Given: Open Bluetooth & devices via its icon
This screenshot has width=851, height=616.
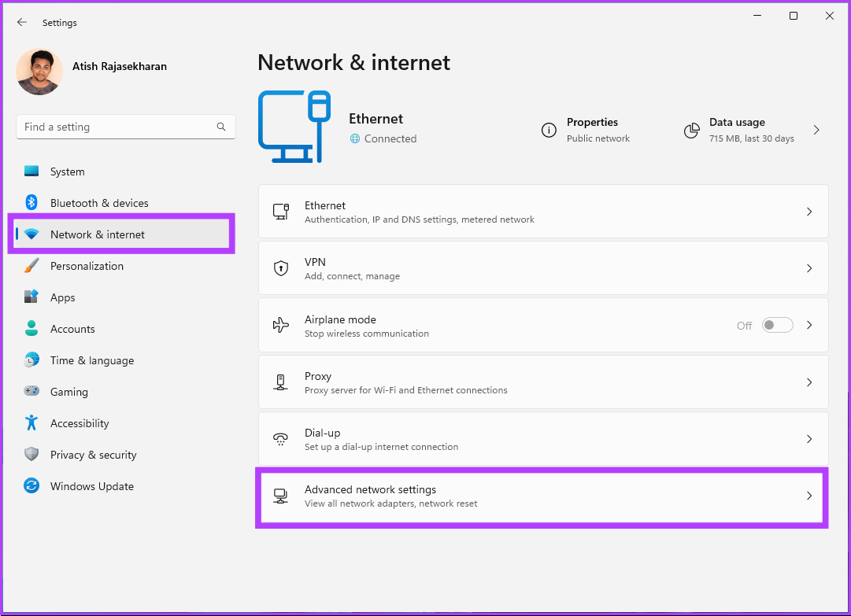Looking at the screenshot, I should 31,202.
